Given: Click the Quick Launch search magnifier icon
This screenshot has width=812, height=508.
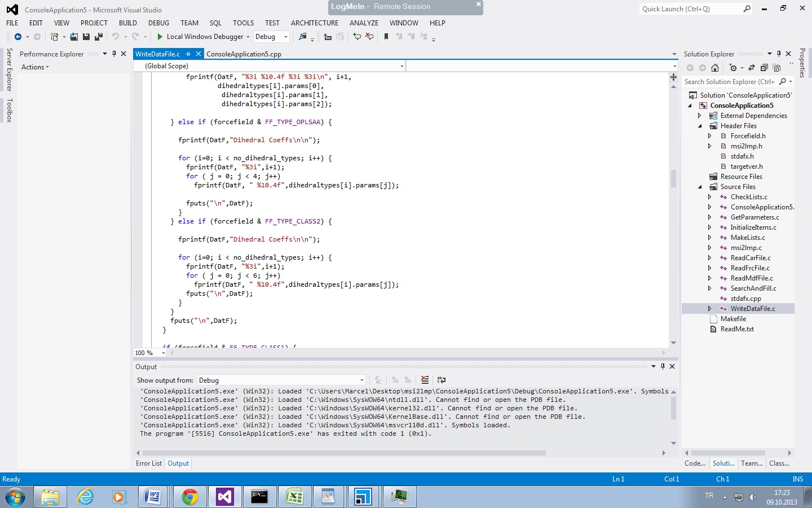Looking at the screenshot, I should 747,9.
